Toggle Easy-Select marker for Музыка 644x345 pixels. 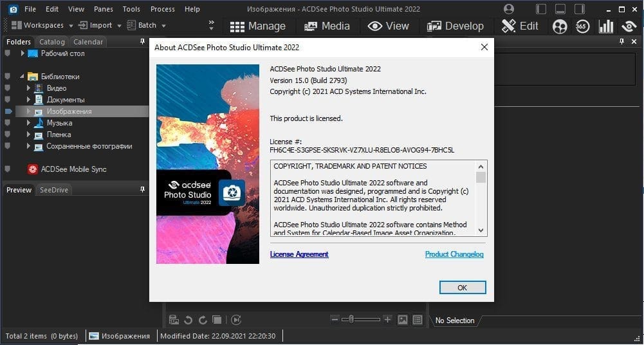pos(7,123)
